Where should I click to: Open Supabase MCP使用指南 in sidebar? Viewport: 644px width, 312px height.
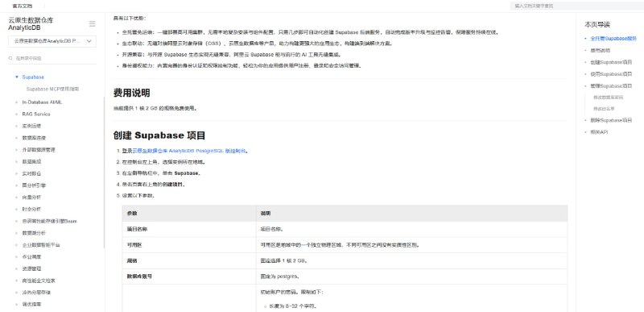pos(52,89)
